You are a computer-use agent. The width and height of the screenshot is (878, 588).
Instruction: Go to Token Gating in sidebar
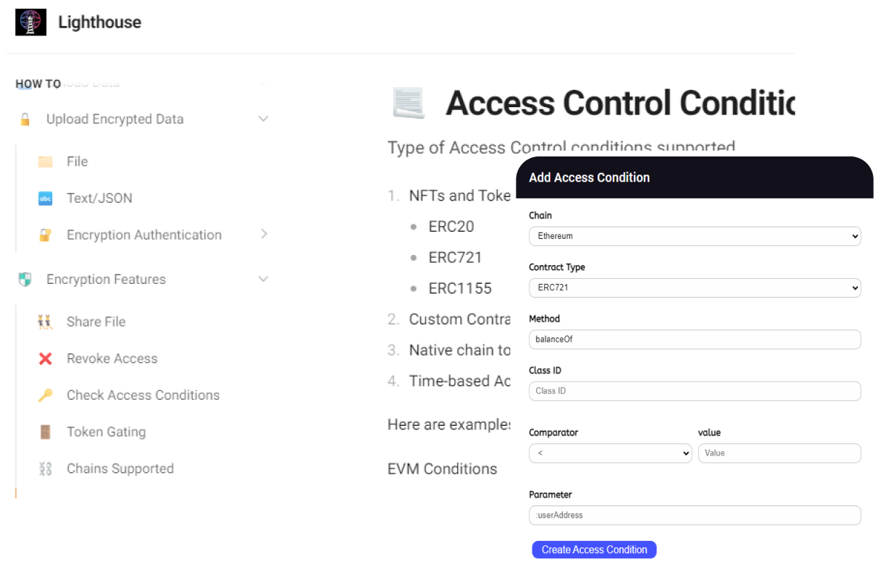[x=106, y=432]
